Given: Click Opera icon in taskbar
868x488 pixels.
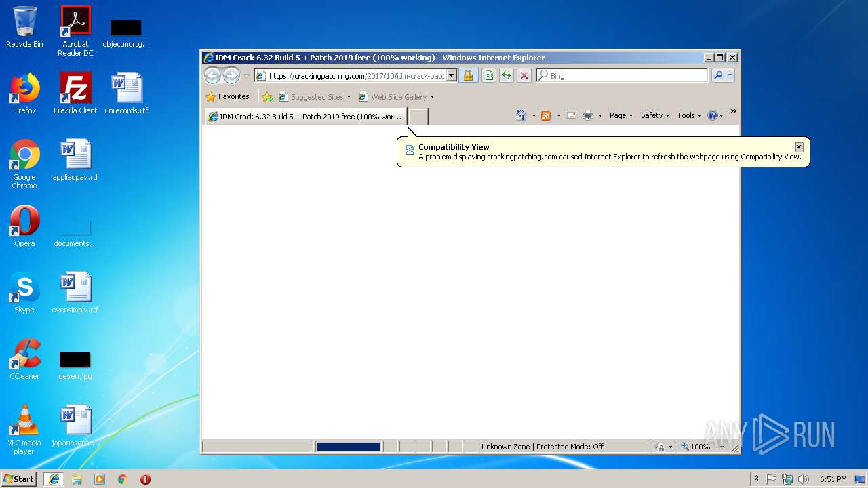Looking at the screenshot, I should [145, 479].
